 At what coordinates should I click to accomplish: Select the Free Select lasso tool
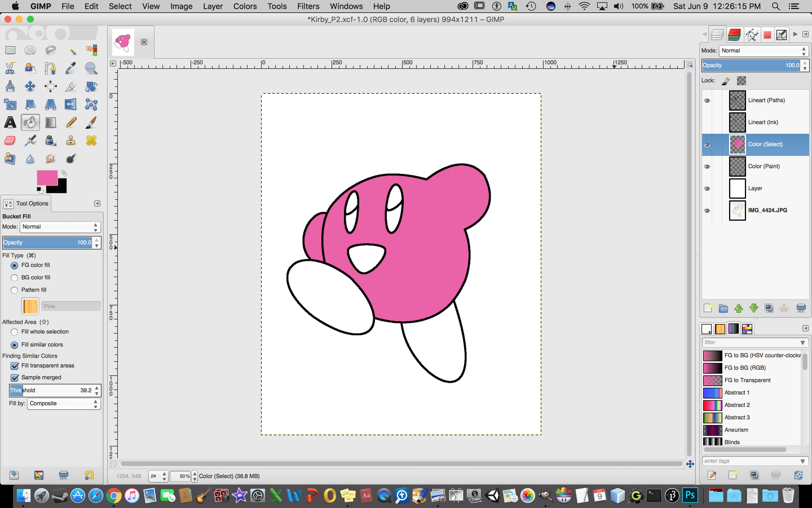coord(51,50)
